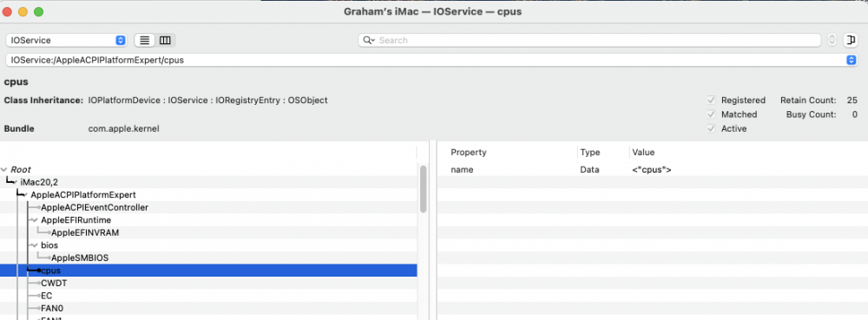Toggle the inspector sidebar icon
The height and width of the screenshot is (320, 868).
pos(851,41)
